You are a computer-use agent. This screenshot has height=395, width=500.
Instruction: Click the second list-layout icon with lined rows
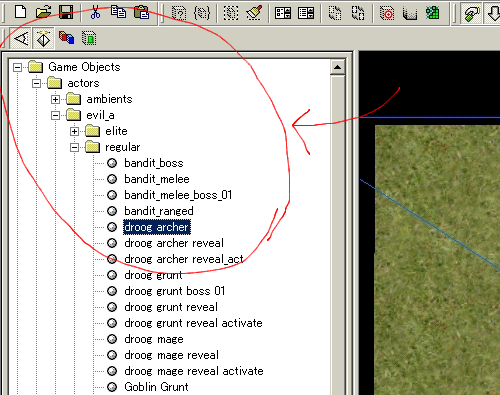306,13
